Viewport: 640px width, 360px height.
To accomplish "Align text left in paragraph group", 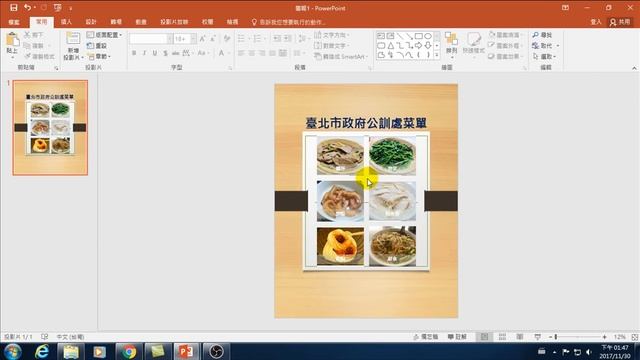I will (241, 53).
